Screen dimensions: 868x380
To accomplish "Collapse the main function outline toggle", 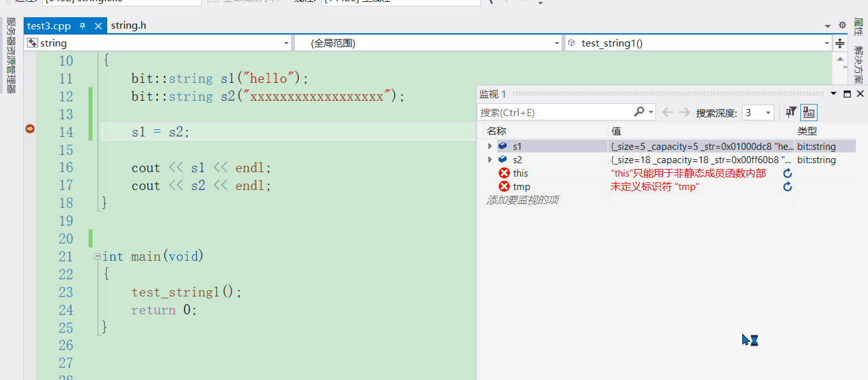I will [x=97, y=256].
